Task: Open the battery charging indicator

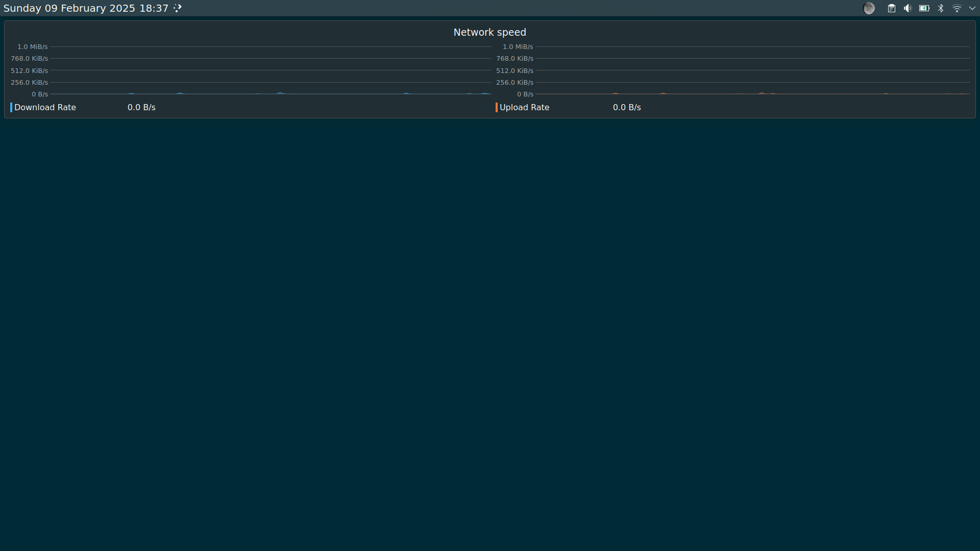Action: click(924, 8)
